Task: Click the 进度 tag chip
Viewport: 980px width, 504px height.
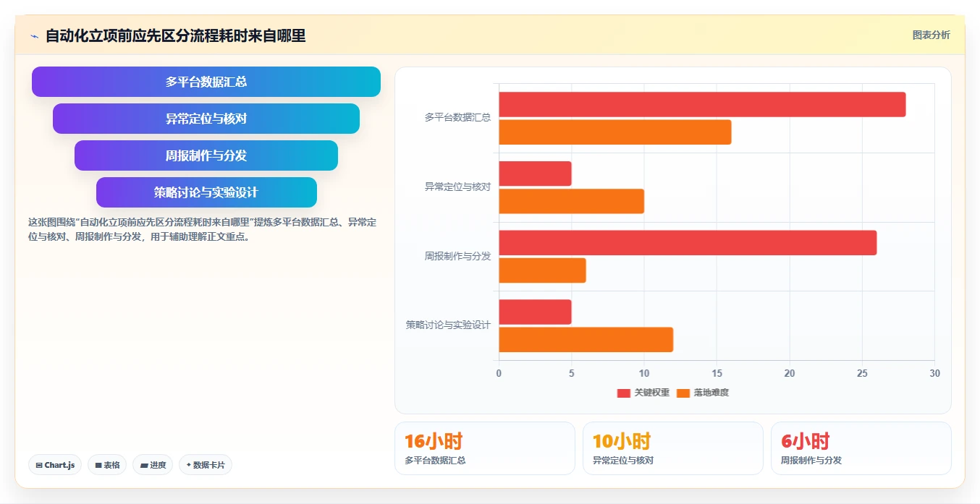Action: pyautogui.click(x=153, y=465)
